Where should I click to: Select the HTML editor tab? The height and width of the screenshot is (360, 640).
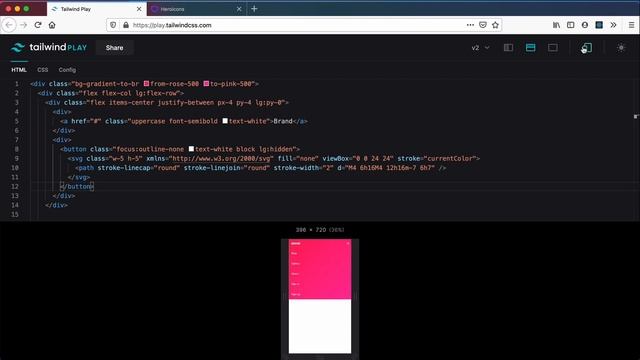[x=19, y=70]
